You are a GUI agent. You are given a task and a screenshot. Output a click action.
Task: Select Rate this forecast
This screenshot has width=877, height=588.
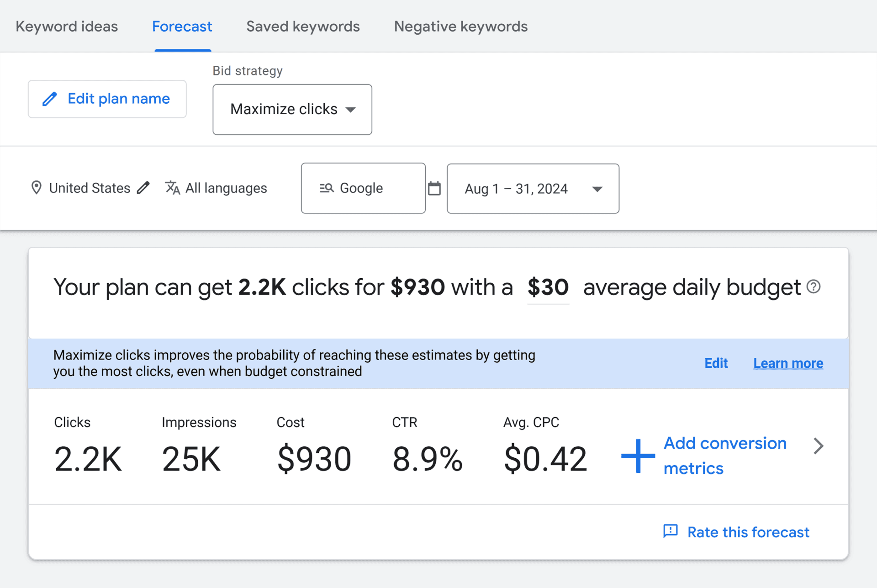click(748, 532)
